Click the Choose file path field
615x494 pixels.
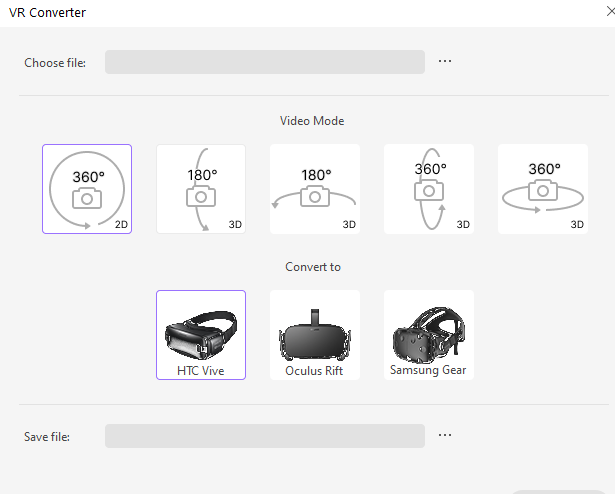[265, 62]
